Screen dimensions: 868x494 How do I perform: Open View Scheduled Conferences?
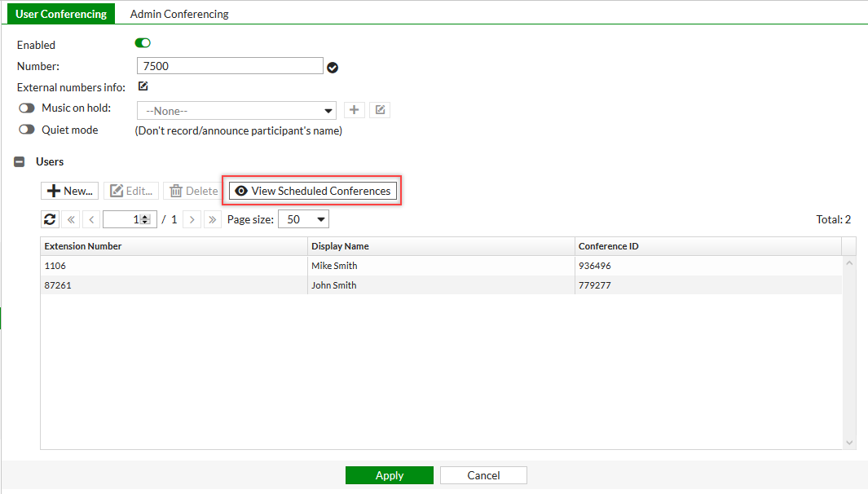click(313, 191)
